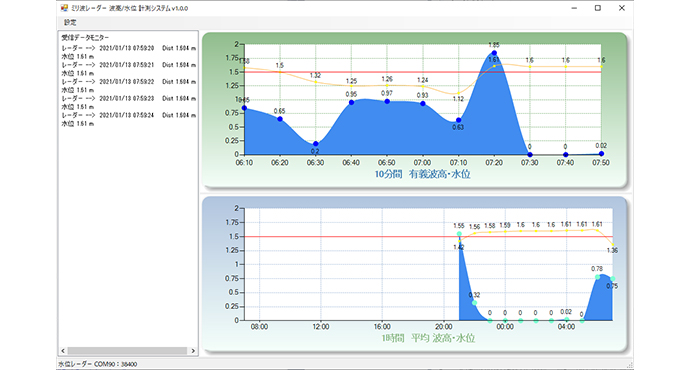Maximize the radar measurement window
Image resolution: width=690 pixels, height=370 pixels.
click(x=598, y=8)
